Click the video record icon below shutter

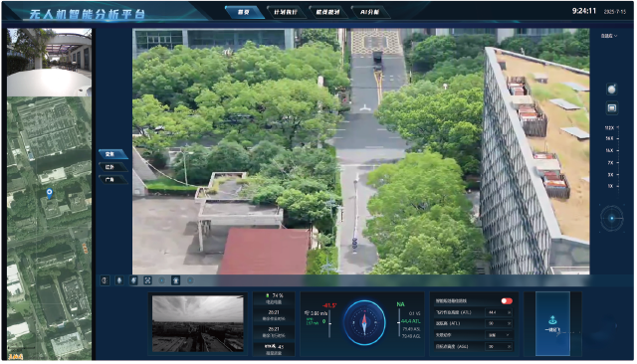tap(611, 108)
